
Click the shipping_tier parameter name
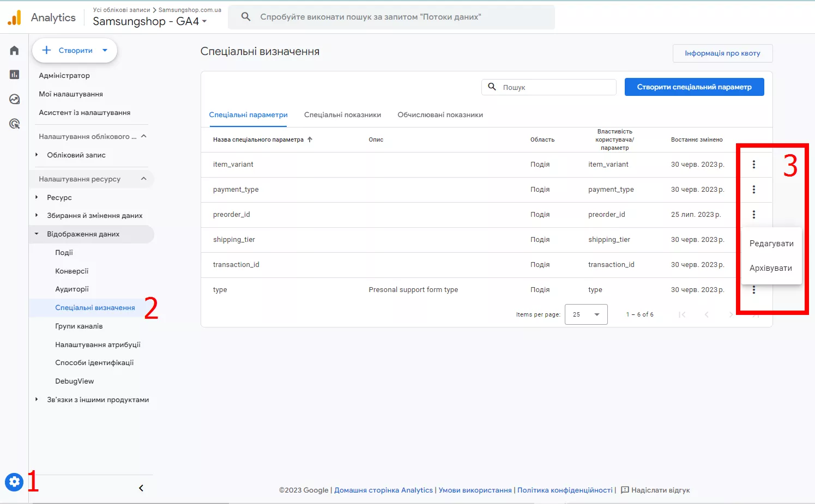click(x=234, y=240)
